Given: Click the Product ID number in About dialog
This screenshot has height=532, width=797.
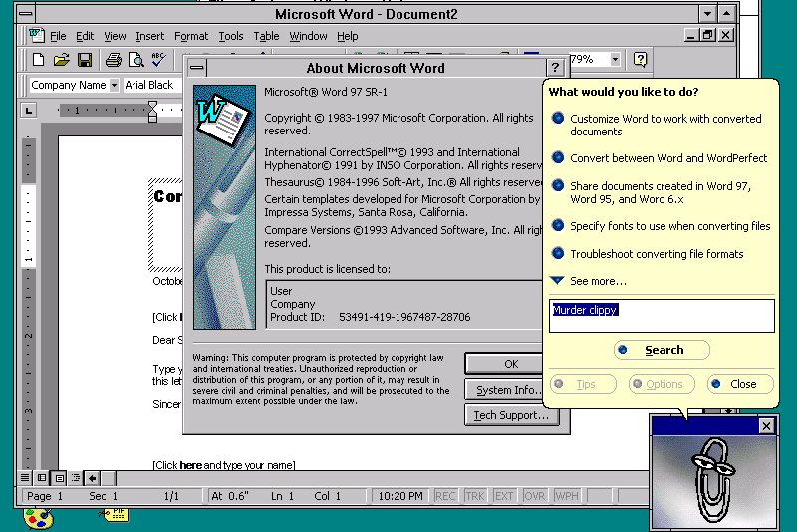Looking at the screenshot, I should [404, 317].
